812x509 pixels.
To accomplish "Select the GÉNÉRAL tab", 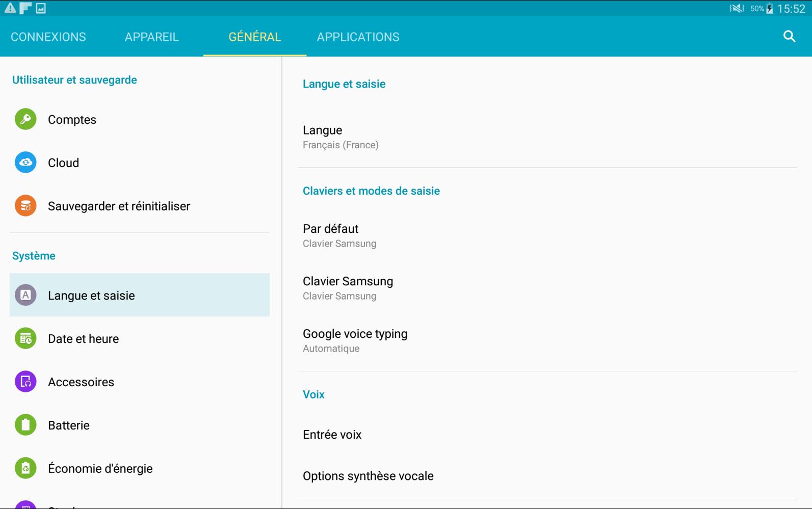I will click(x=255, y=37).
